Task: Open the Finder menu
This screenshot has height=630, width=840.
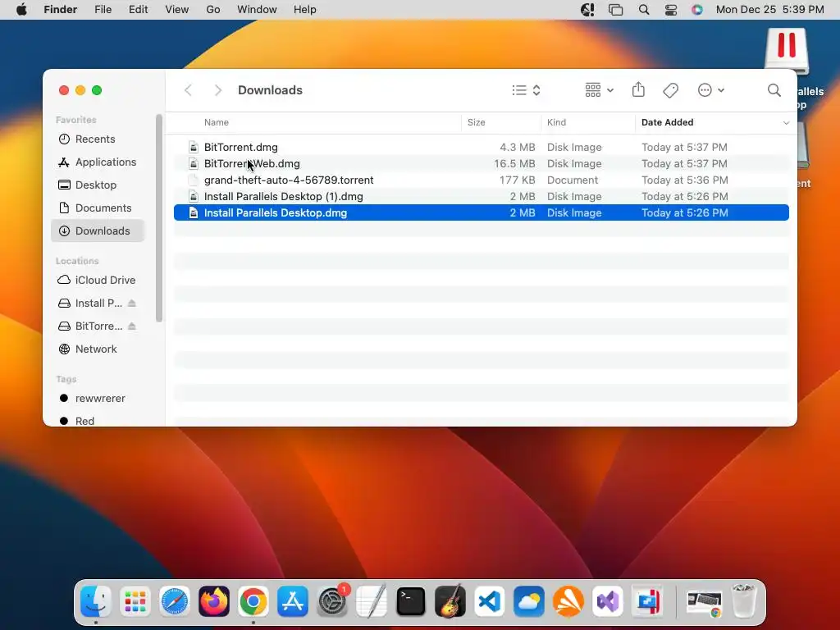Action: click(61, 10)
